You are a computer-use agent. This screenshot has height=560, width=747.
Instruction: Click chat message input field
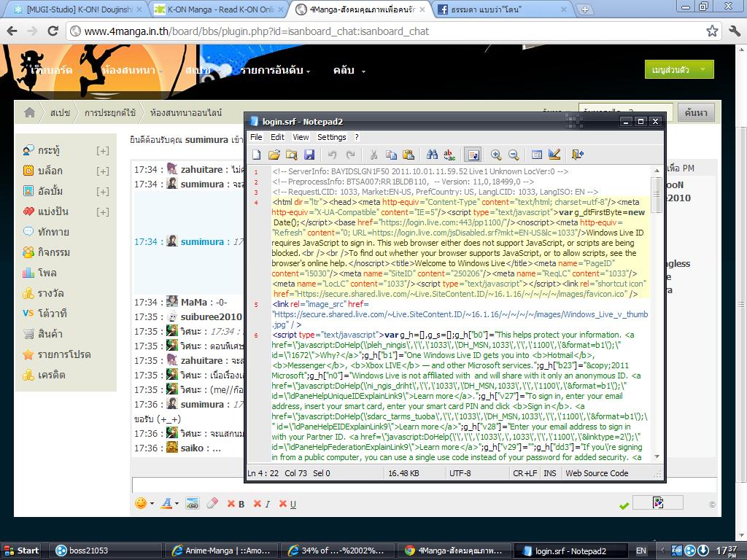click(x=425, y=485)
